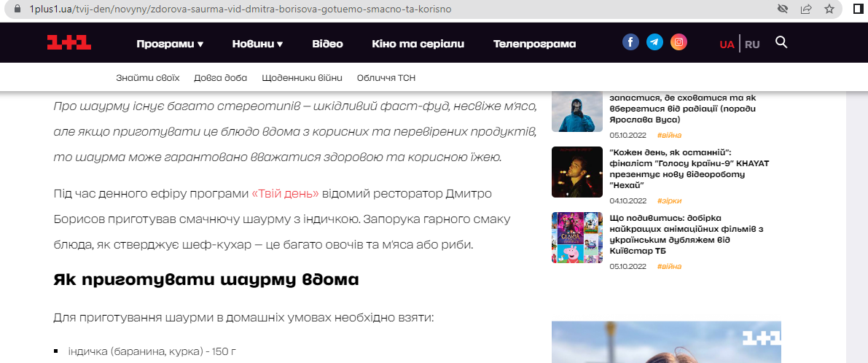This screenshot has height=363, width=868.
Task: Click the animated films collage thumbnail
Action: pos(576,238)
